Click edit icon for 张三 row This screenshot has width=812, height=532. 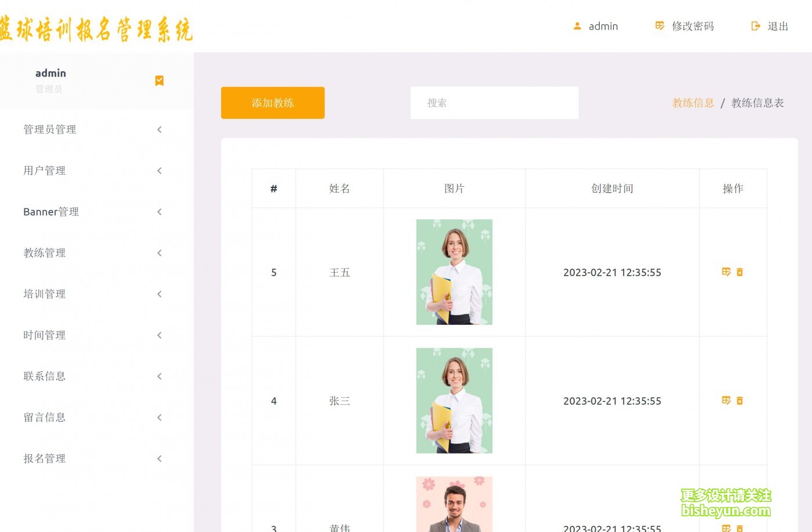(x=726, y=401)
